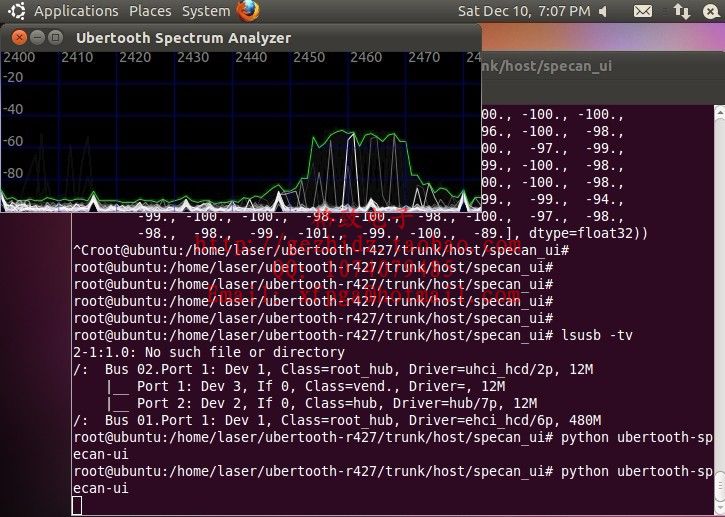Click the date and time clock
Image resolution: width=725 pixels, height=517 pixels.
coord(524,11)
